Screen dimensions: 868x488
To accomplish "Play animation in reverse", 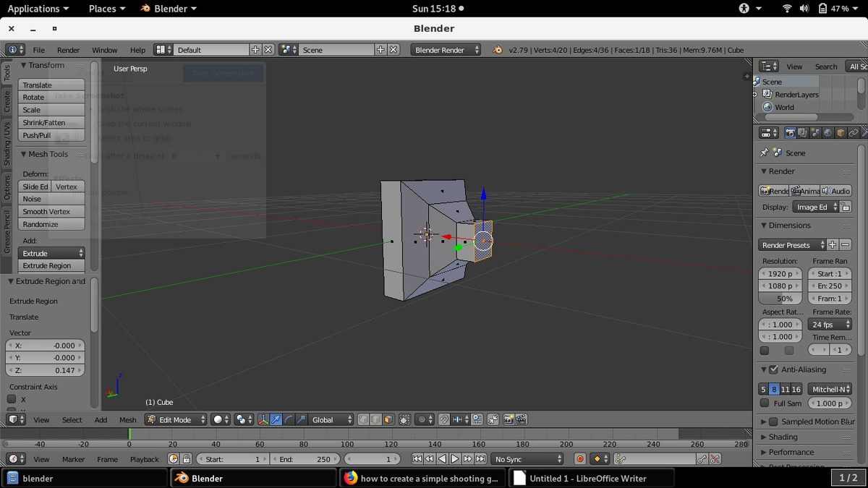I will click(442, 459).
